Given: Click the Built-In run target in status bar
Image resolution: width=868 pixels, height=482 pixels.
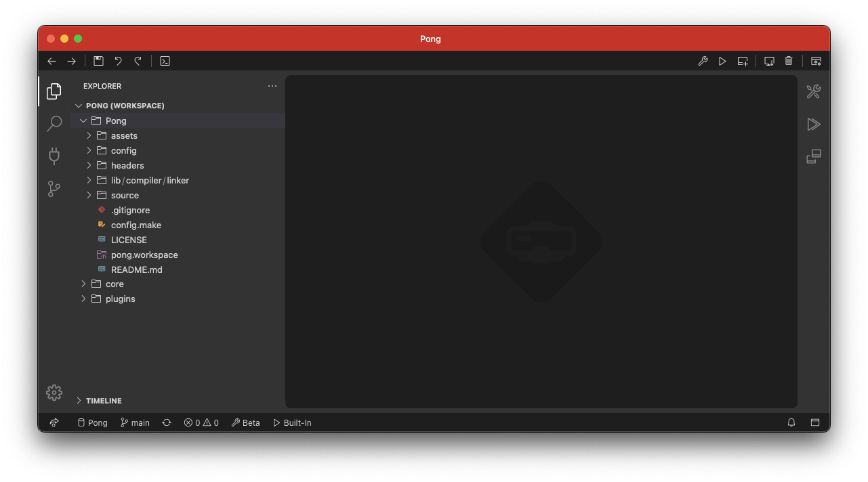Looking at the screenshot, I should point(292,422).
